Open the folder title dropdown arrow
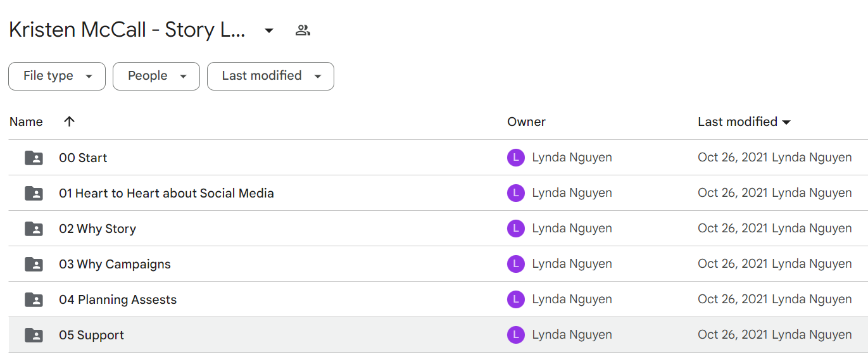 pos(269,30)
